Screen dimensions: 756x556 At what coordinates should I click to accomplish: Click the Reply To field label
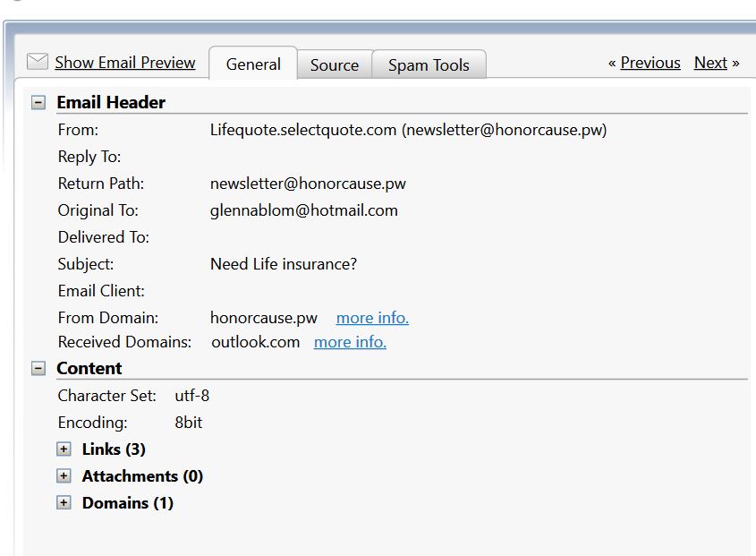click(x=89, y=157)
